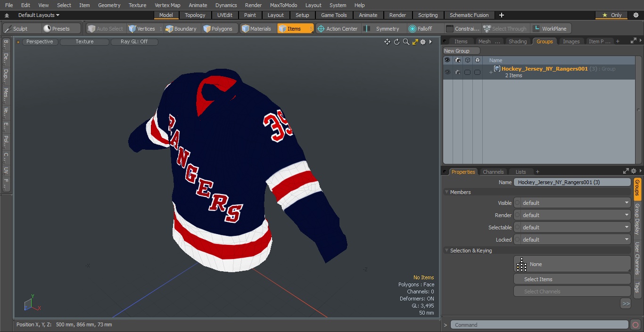Screen dimensions: 644x332
Task: Click the viewport pan move icon
Action: click(387, 42)
